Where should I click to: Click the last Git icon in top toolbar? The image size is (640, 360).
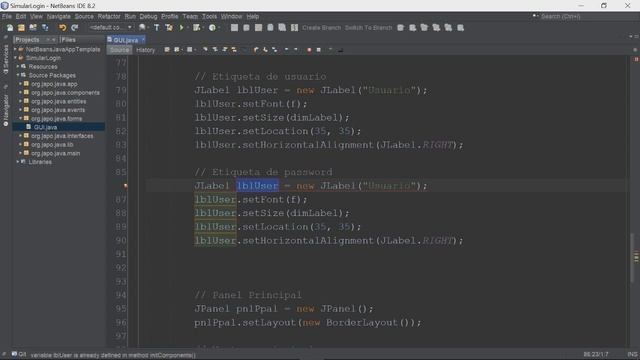[x=460, y=28]
